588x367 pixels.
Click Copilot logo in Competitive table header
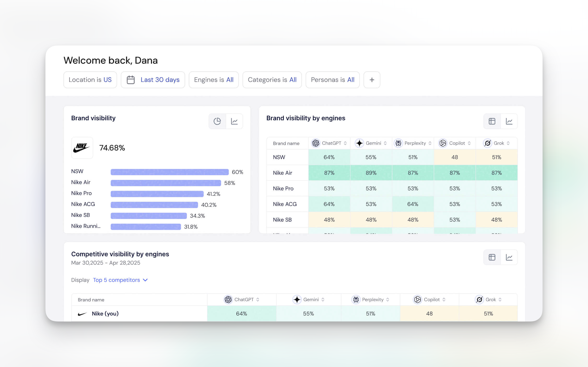click(418, 300)
